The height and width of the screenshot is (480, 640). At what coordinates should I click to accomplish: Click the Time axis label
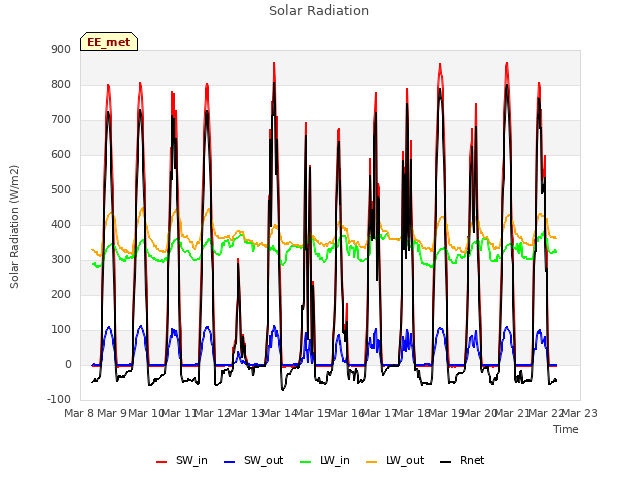coord(566,429)
